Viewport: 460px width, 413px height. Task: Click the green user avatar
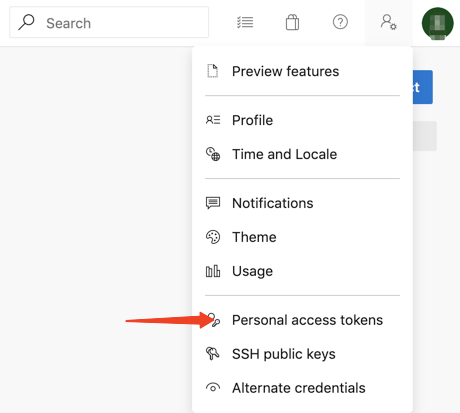(437, 24)
